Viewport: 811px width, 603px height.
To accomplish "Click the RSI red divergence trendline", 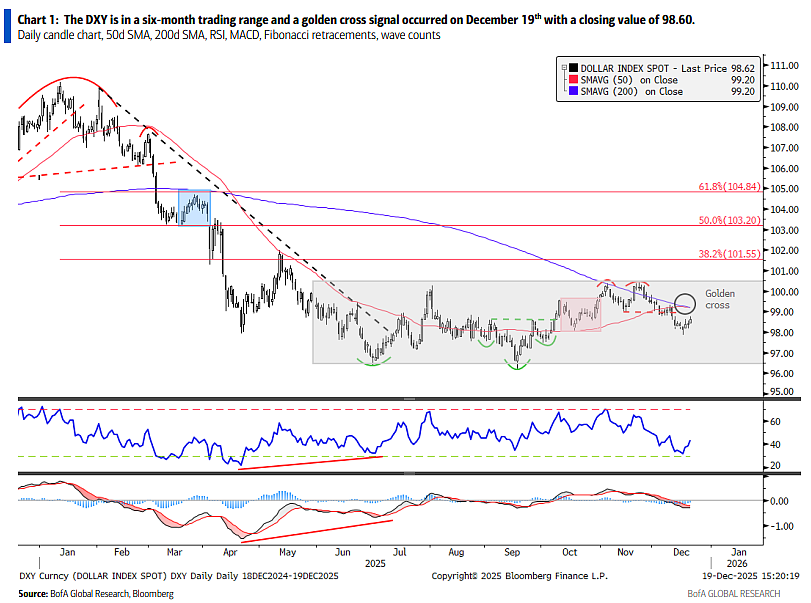I will [310, 462].
